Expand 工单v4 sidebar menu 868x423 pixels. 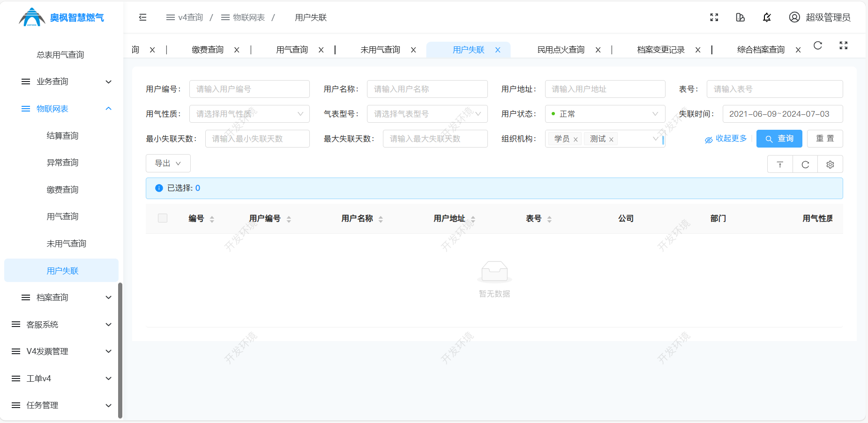coord(61,378)
